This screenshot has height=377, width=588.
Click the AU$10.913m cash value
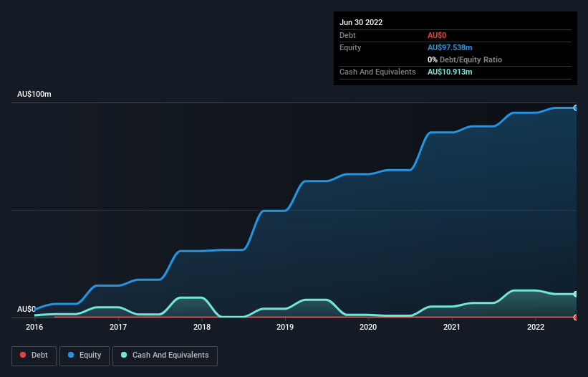(x=450, y=72)
